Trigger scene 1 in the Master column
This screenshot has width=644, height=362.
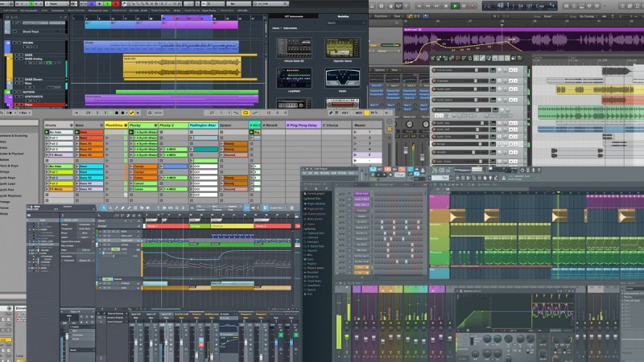tap(357, 134)
